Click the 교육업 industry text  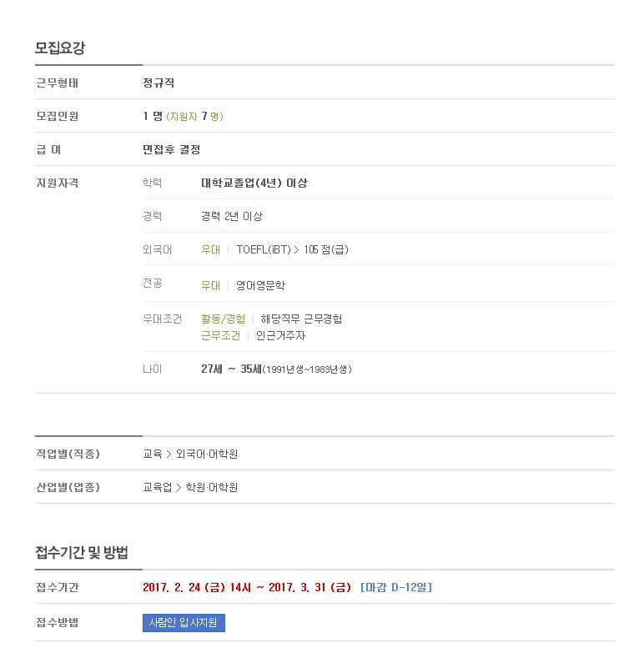[x=158, y=487]
